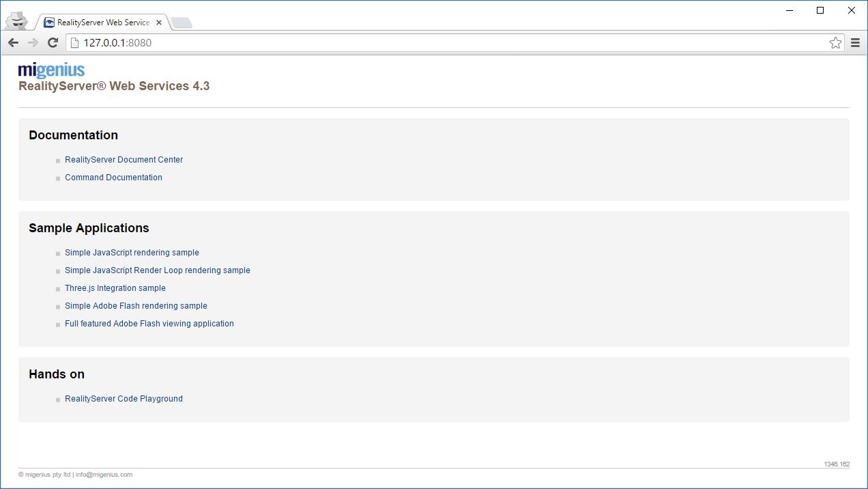Minimize the Chrome window

(789, 10)
